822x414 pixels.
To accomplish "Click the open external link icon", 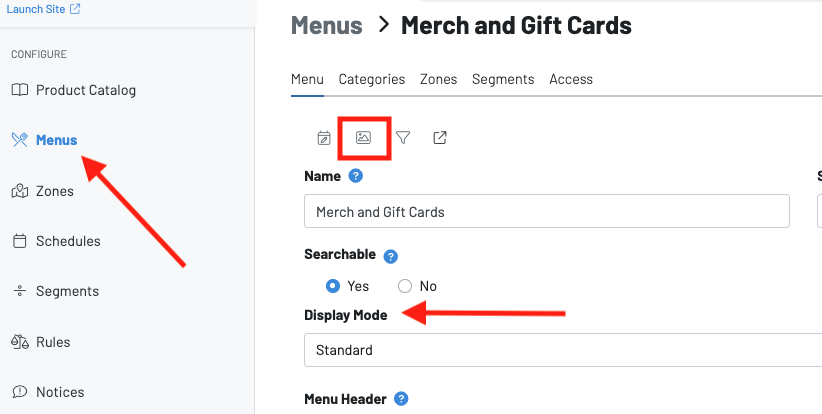I will [x=440, y=138].
